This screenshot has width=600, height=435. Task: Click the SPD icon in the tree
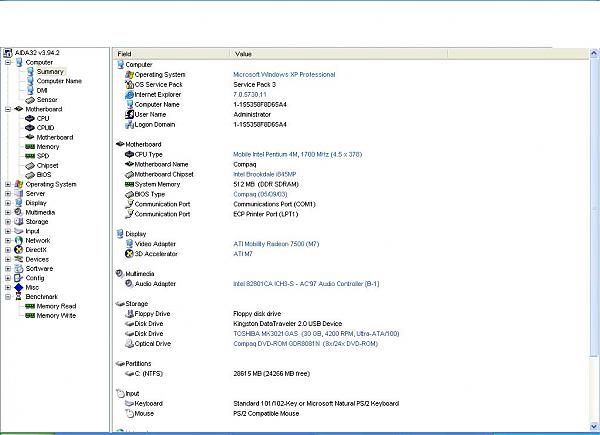(30, 156)
